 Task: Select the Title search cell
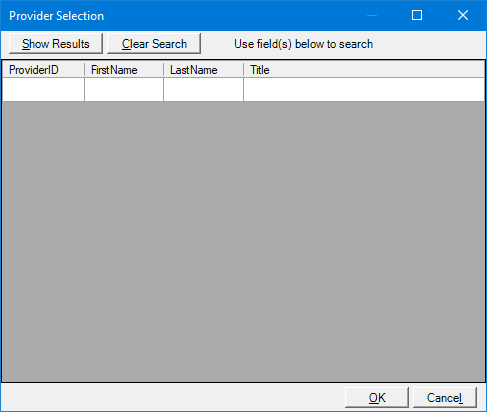pos(364,89)
